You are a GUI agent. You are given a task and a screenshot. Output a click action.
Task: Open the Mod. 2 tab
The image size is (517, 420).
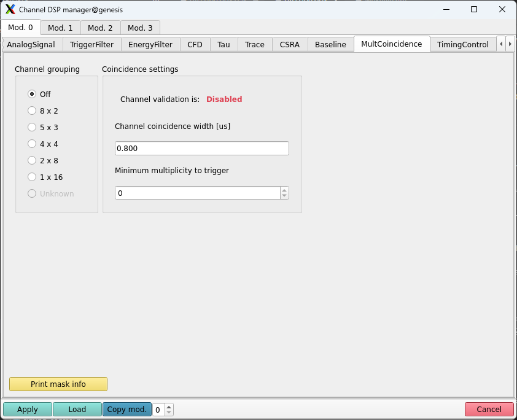[101, 28]
